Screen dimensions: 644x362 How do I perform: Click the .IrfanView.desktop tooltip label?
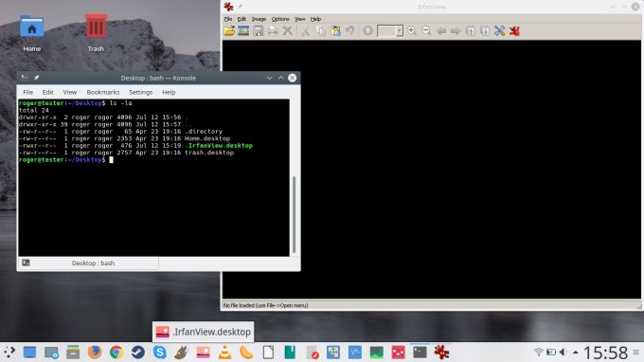click(204, 332)
